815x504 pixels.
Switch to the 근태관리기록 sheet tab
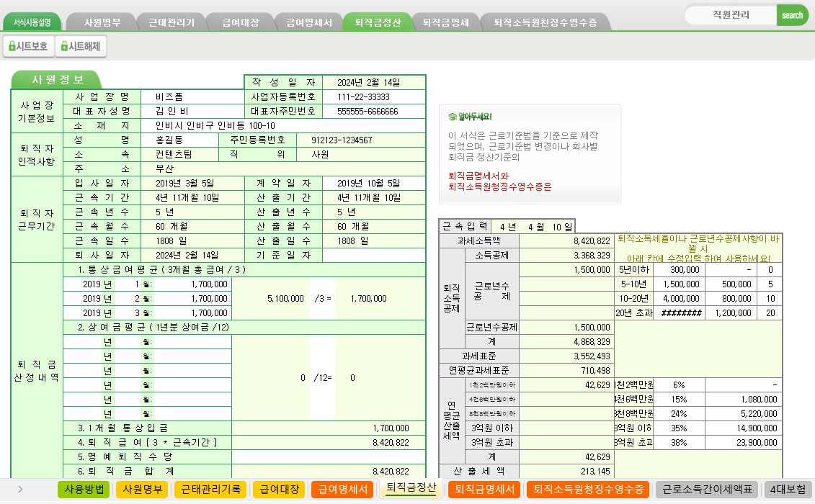[210, 490]
